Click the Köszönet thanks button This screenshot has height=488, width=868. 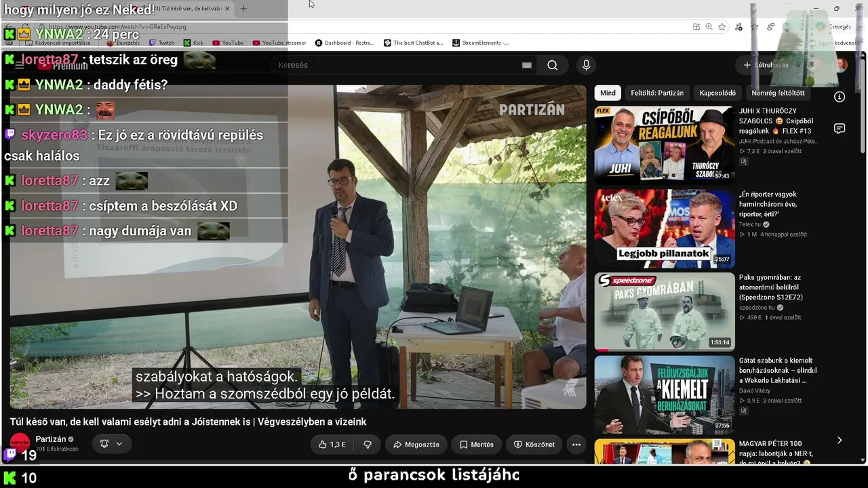534,445
